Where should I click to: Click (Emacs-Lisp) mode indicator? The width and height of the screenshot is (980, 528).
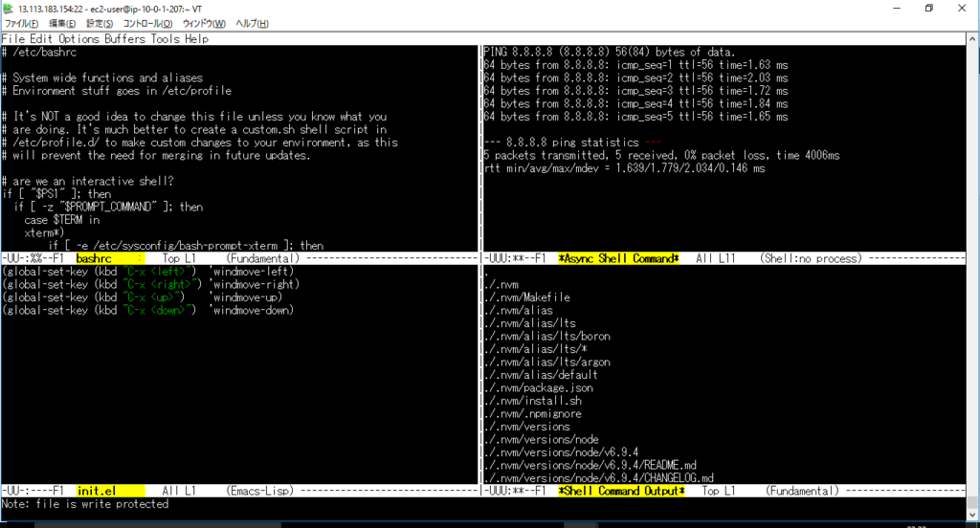(x=259, y=491)
